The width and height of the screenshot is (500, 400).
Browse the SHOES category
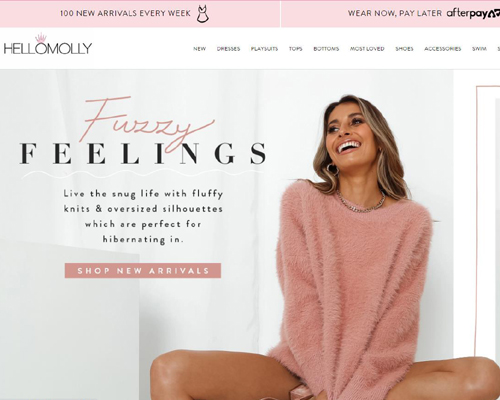[x=404, y=49]
